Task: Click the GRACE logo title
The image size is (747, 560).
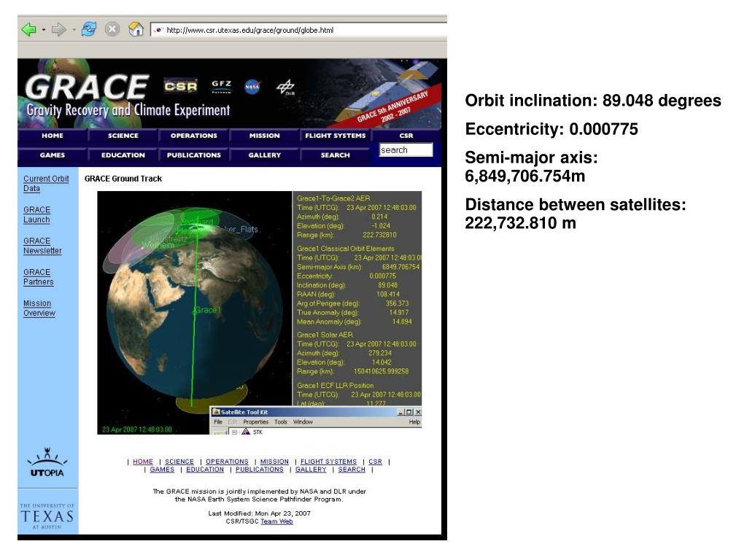Action: click(x=88, y=87)
